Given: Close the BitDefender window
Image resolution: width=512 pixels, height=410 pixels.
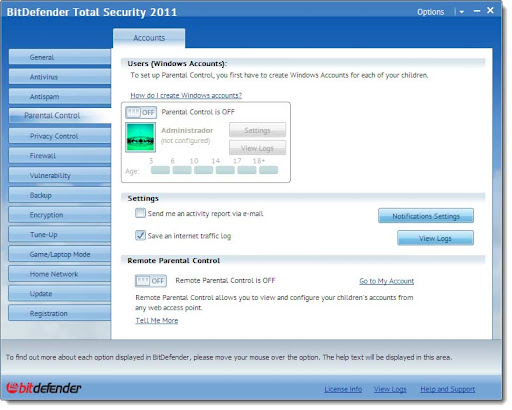Looking at the screenshot, I should (490, 10).
